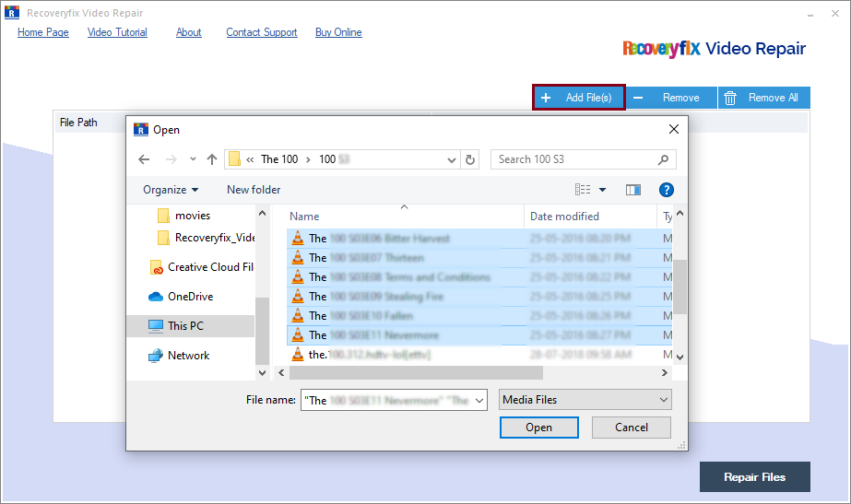
Task: Click 'The 100' breadcrumb segment
Action: tap(279, 159)
